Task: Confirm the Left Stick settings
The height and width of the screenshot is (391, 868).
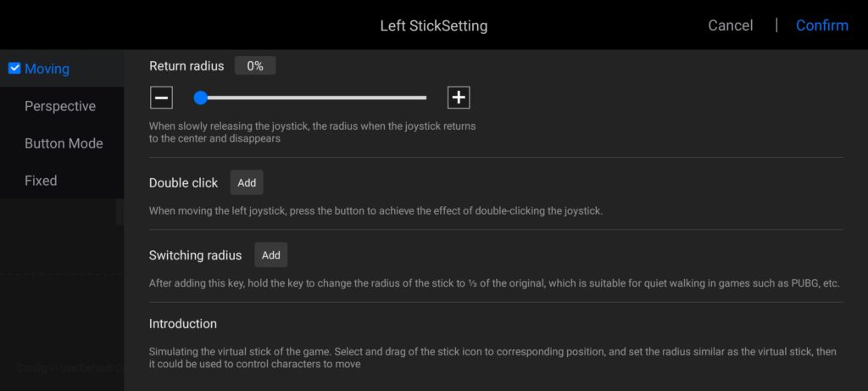Action: (x=821, y=25)
